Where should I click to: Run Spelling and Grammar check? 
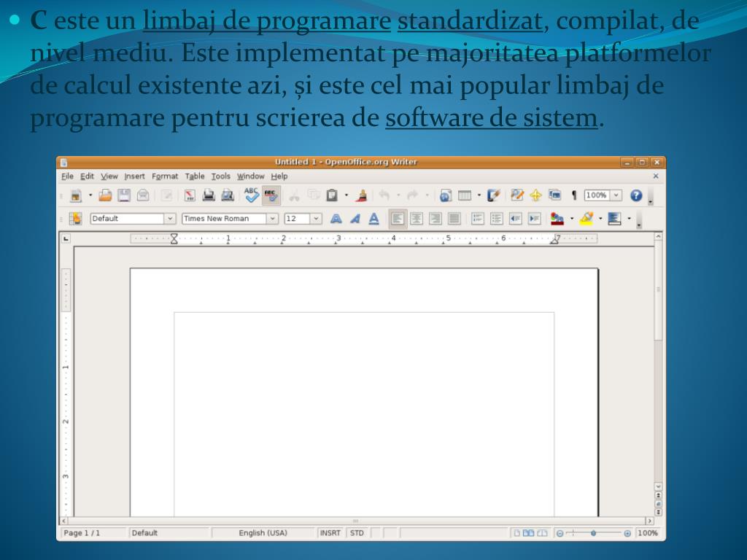click(x=252, y=195)
